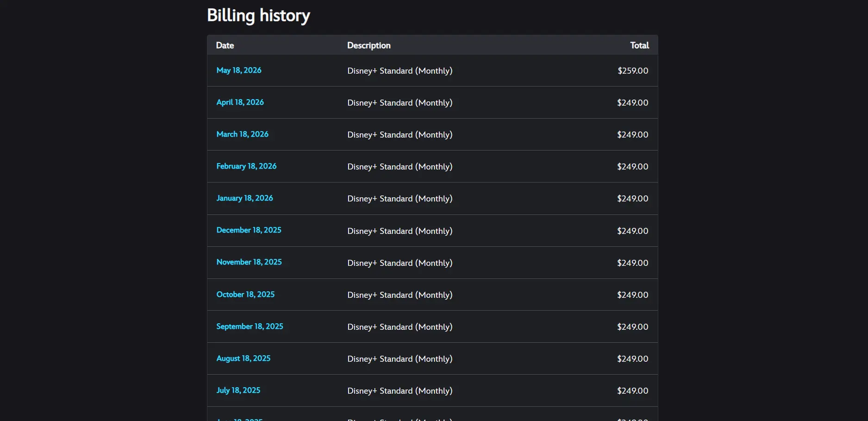Click the April 2026 row $249.00 total
The width and height of the screenshot is (868, 421).
pos(633,103)
